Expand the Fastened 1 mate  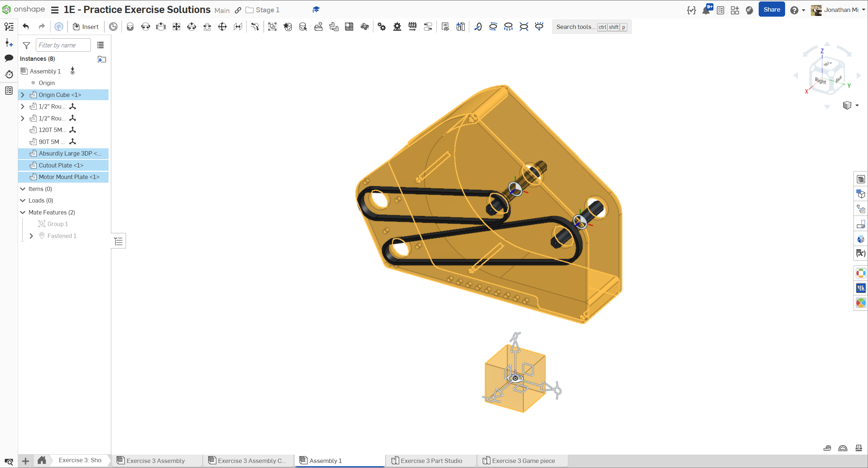pyautogui.click(x=31, y=236)
